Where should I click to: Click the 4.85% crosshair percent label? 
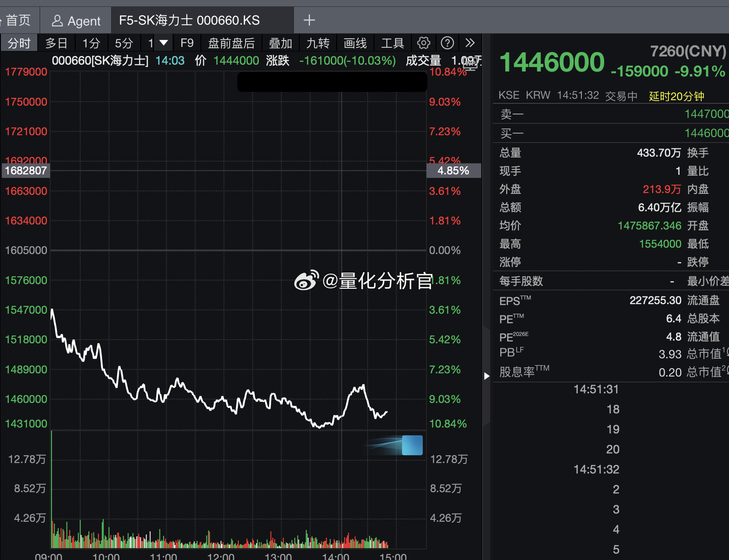coord(453,171)
